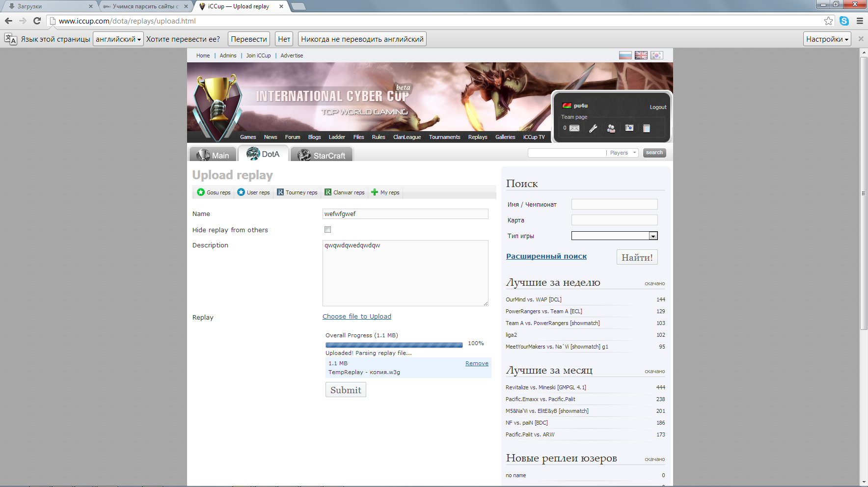This screenshot has height=487, width=868.
Task: Click the green star Gosu reps icon
Action: 201,192
